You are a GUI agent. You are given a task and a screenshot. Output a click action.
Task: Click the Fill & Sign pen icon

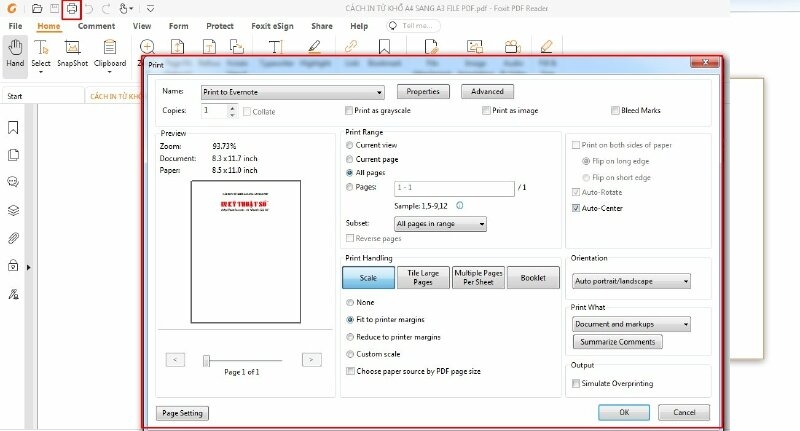click(x=546, y=47)
